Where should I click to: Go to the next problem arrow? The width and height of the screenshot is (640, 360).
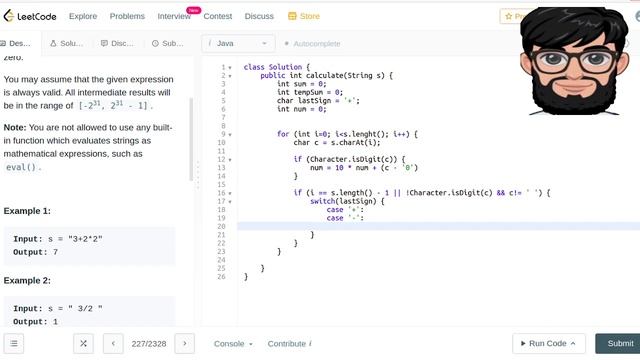184,344
